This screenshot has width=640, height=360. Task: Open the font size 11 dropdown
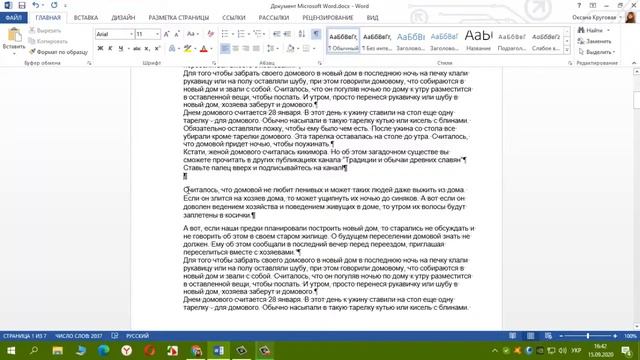tap(158, 34)
